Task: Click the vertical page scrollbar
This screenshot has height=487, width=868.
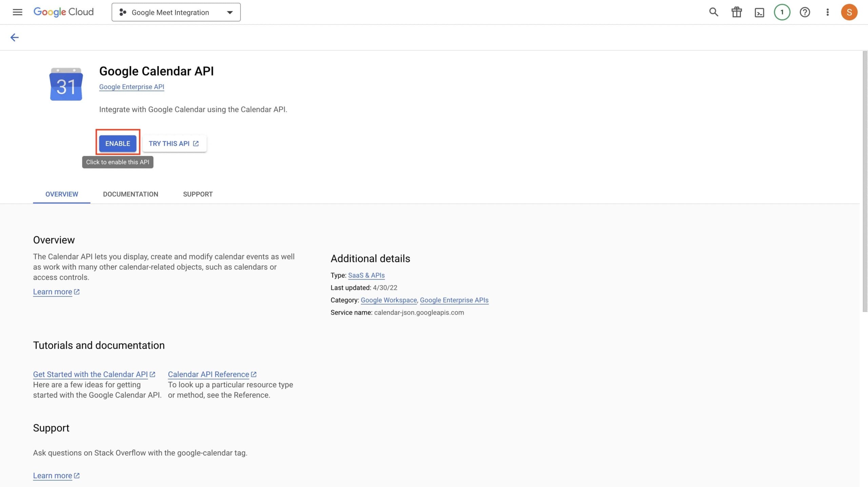Action: pyautogui.click(x=865, y=181)
